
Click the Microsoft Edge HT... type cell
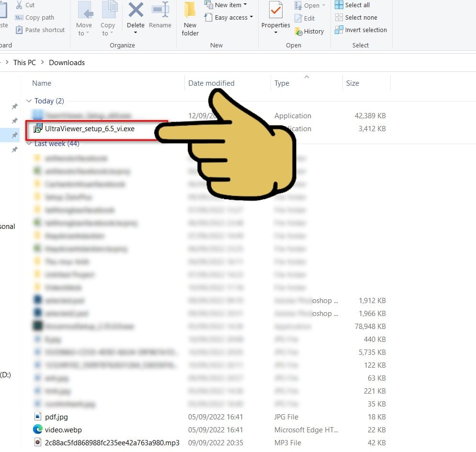(306, 430)
